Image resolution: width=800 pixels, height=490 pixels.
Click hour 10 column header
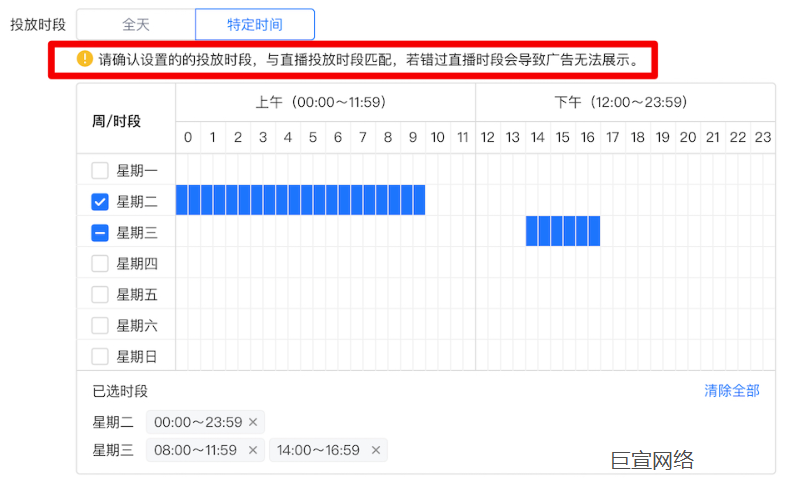pos(438,137)
